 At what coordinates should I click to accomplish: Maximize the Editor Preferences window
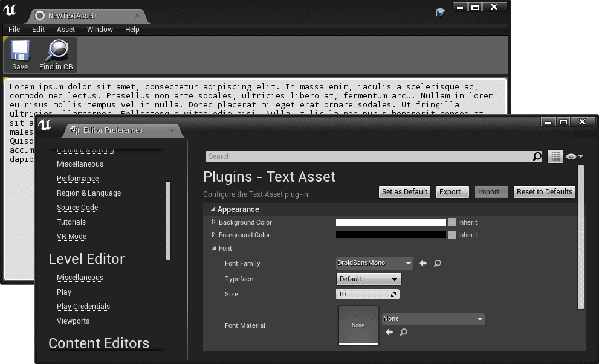point(563,122)
